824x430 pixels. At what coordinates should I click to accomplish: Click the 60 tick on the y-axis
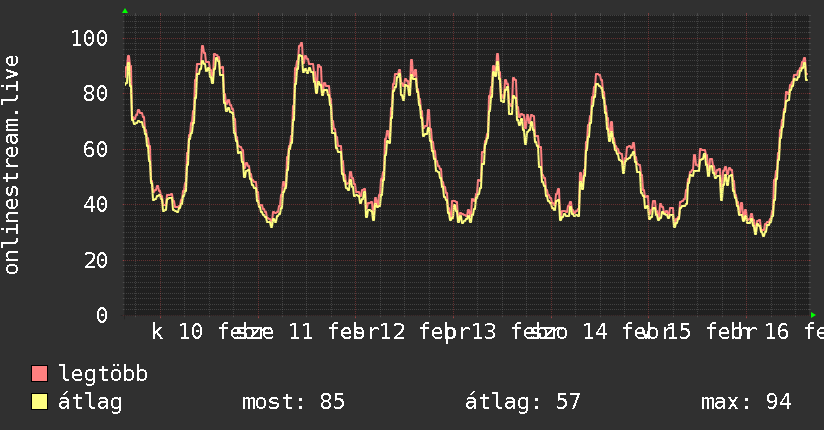tap(95, 149)
